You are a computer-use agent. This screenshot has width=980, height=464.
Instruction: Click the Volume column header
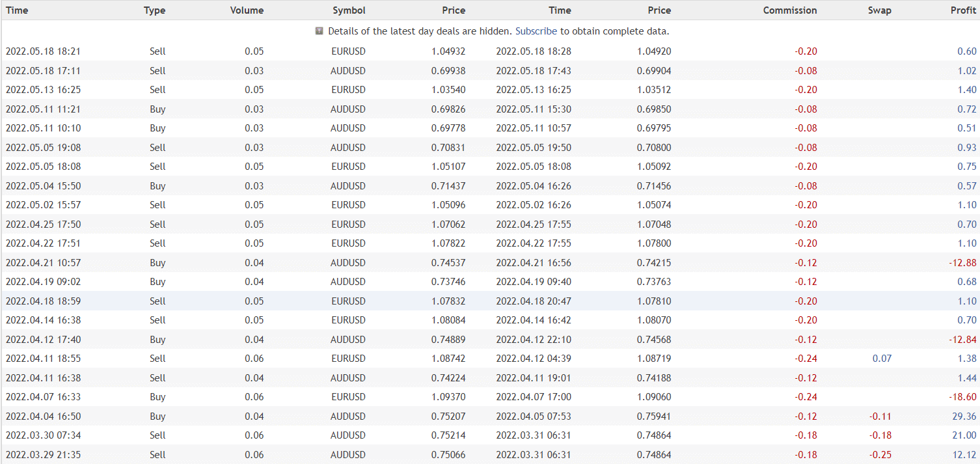[247, 10]
